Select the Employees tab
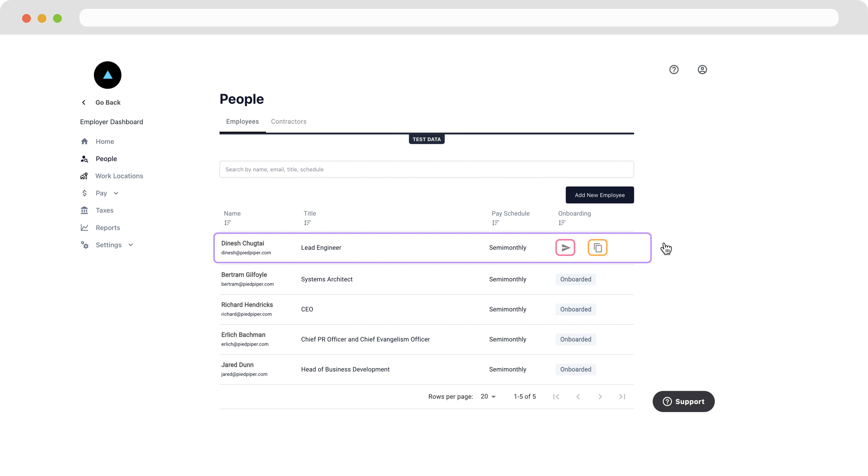The image size is (868, 476). pos(242,122)
